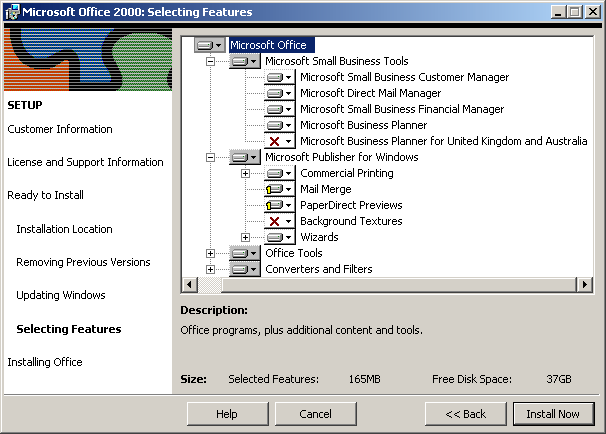Click License and Support Information step
606x434 pixels.
click(x=85, y=162)
